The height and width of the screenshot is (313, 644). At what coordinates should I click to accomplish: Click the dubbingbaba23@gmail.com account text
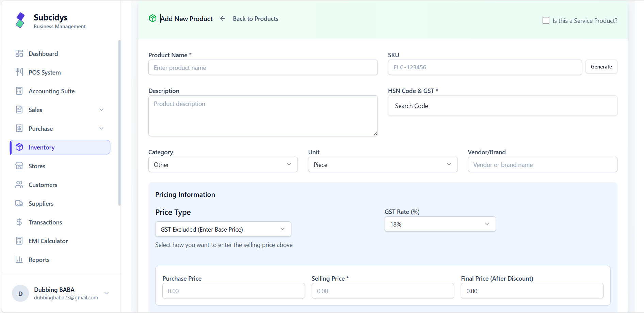(66, 297)
